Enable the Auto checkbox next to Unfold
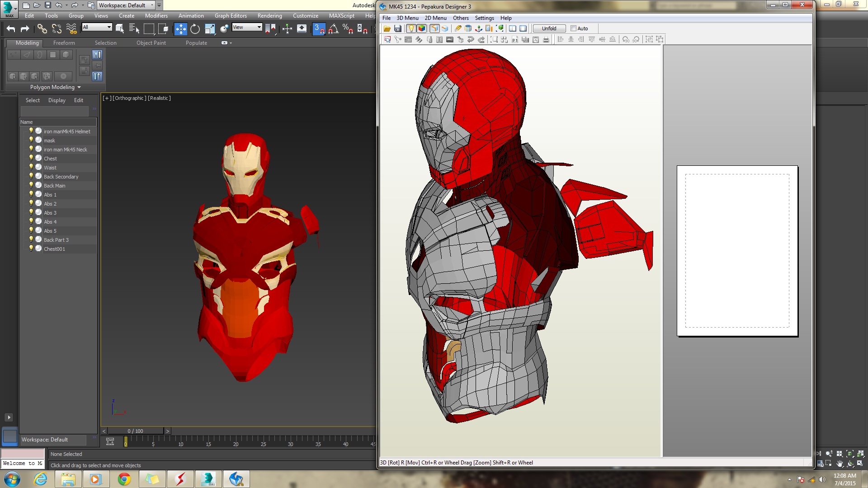The height and width of the screenshot is (488, 868). [x=573, y=28]
